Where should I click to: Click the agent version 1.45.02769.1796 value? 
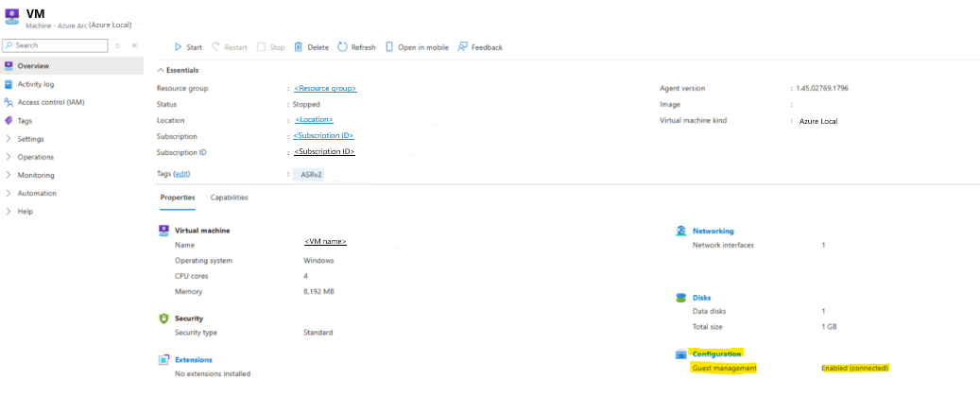click(x=822, y=89)
